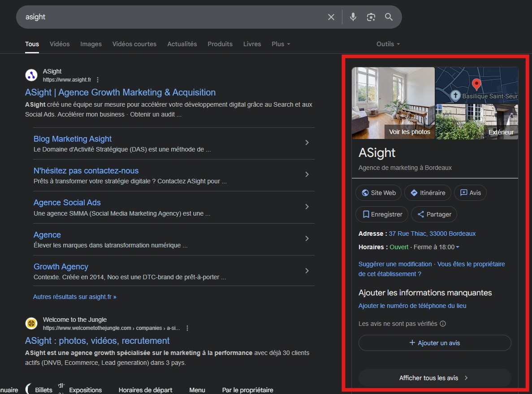This screenshot has height=394, width=532.
Task: Select the 'Horaires de départ' chip
Action: [x=145, y=390]
